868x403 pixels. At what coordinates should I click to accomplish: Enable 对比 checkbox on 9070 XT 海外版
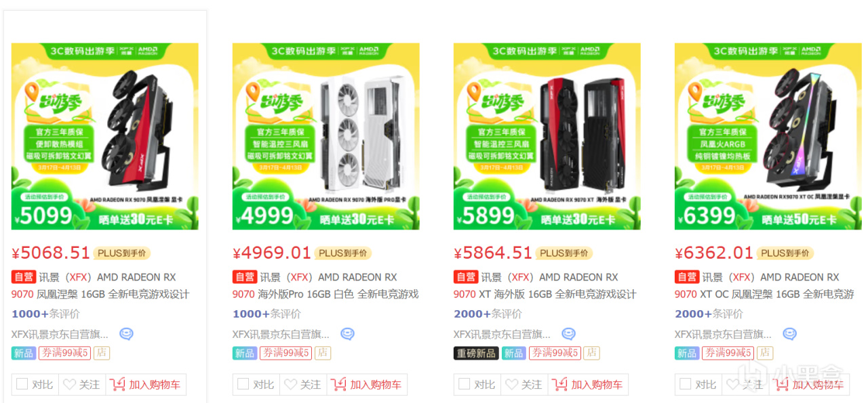pyautogui.click(x=464, y=384)
